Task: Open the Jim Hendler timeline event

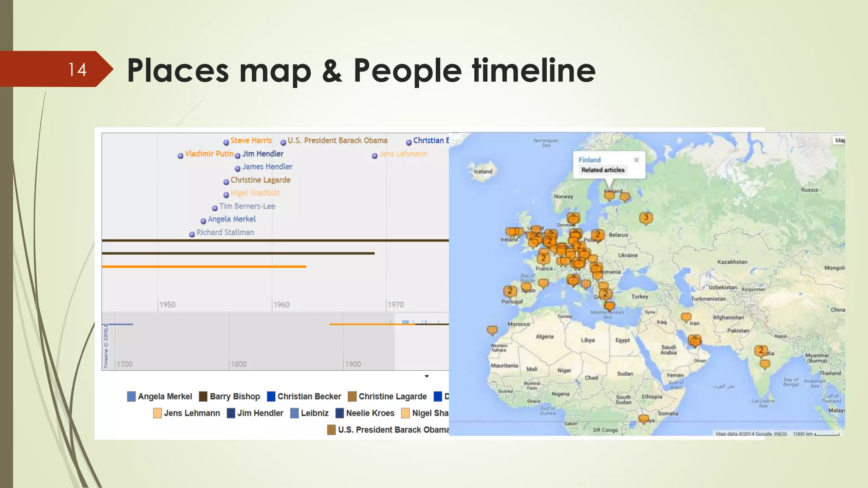Action: tap(259, 154)
